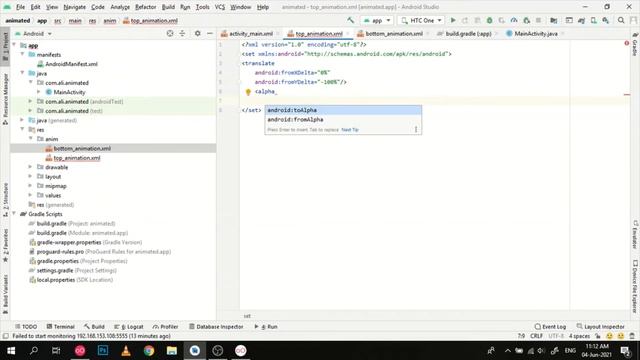Open File Explorer from the taskbar
This screenshot has width=640, height=360.
click(172, 350)
